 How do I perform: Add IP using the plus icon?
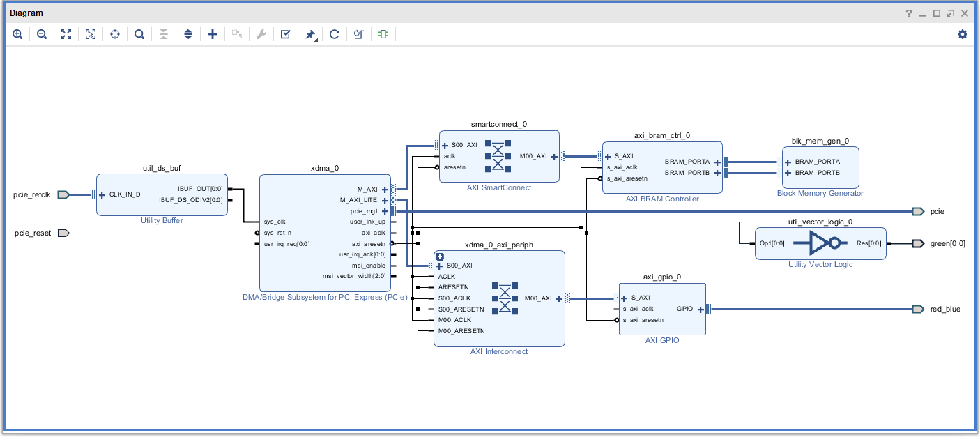(x=213, y=34)
